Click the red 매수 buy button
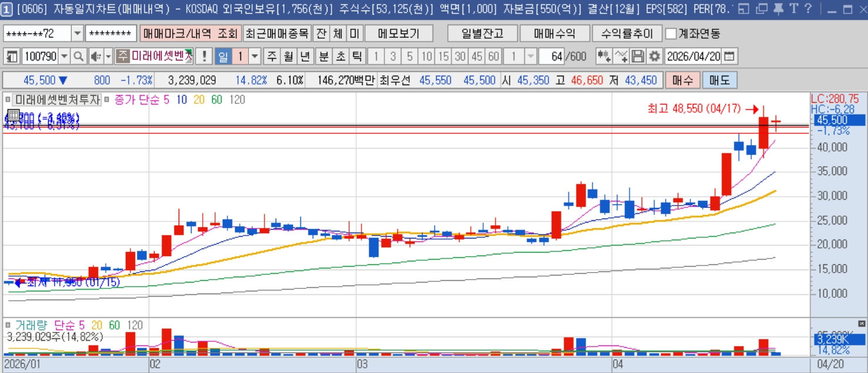868x373 pixels. click(x=682, y=80)
